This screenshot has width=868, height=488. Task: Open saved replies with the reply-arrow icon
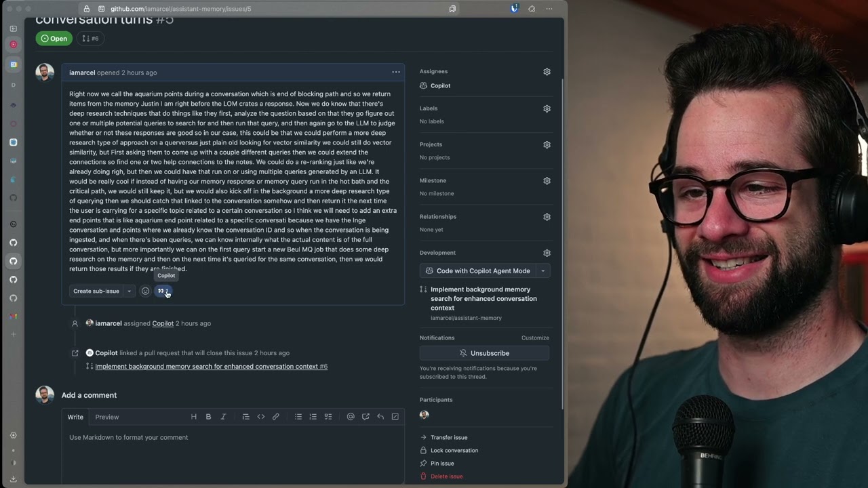click(x=380, y=417)
